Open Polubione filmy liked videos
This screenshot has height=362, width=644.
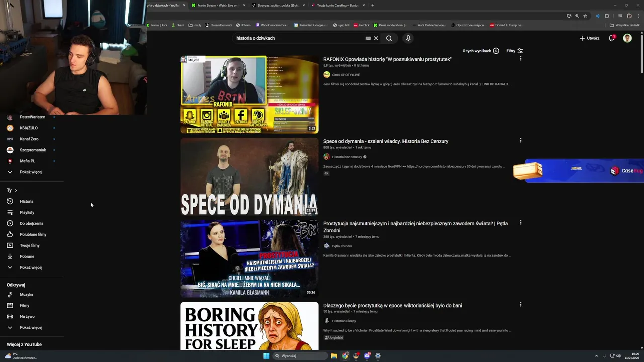(33, 234)
